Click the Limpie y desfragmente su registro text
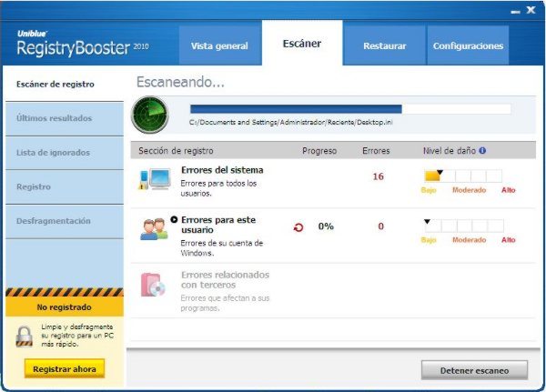Screen dimensions: 546x392 [77, 336]
